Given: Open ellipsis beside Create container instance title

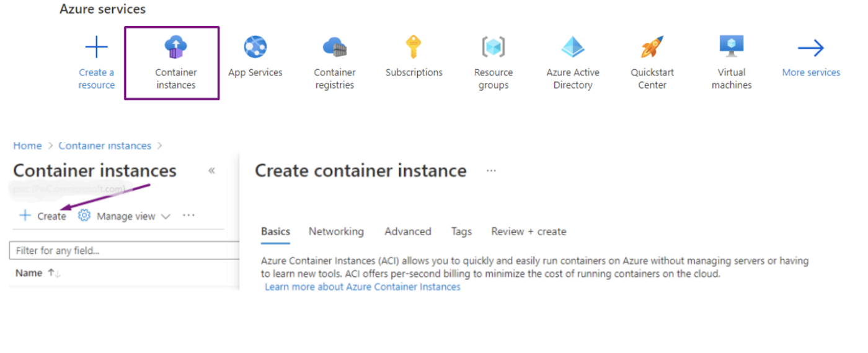Looking at the screenshot, I should tap(491, 171).
